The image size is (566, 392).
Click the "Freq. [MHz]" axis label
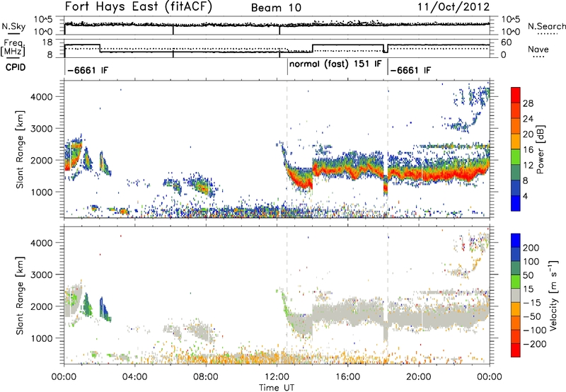(x=14, y=48)
